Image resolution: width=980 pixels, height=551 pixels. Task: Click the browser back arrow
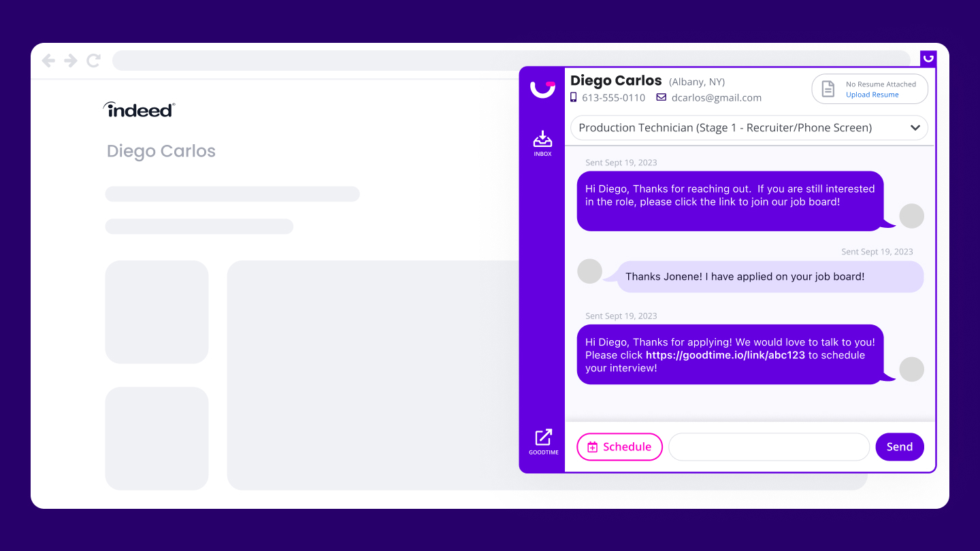pos(48,61)
